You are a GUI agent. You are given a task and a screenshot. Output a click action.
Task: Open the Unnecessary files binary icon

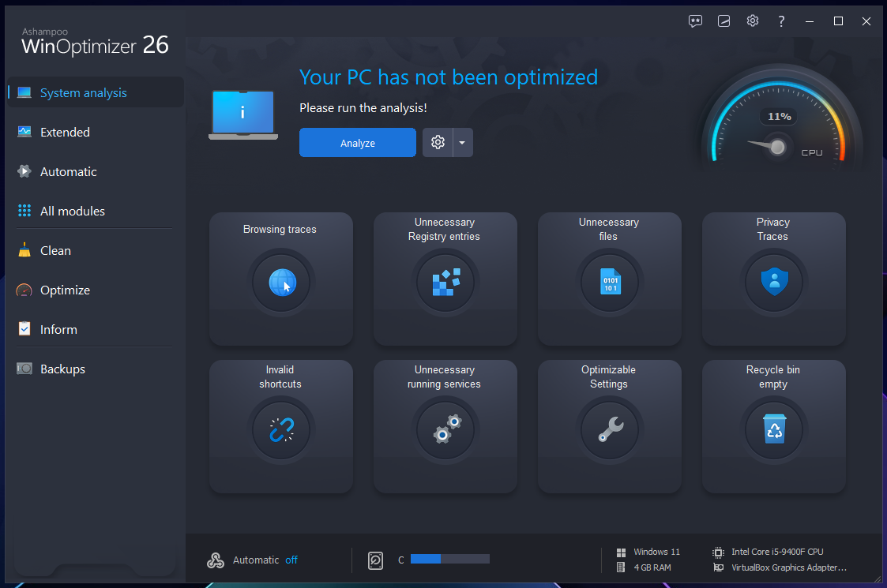(x=610, y=282)
